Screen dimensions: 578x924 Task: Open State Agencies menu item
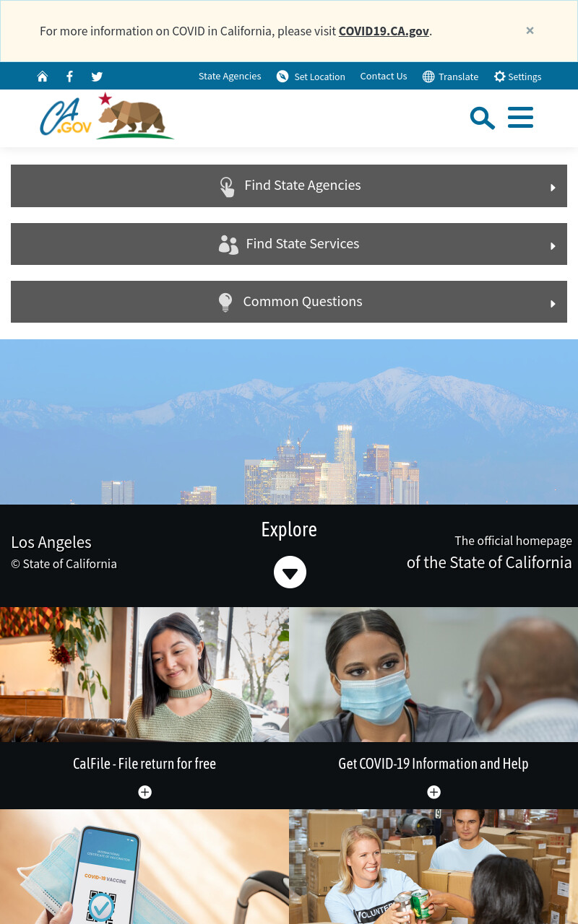[230, 77]
